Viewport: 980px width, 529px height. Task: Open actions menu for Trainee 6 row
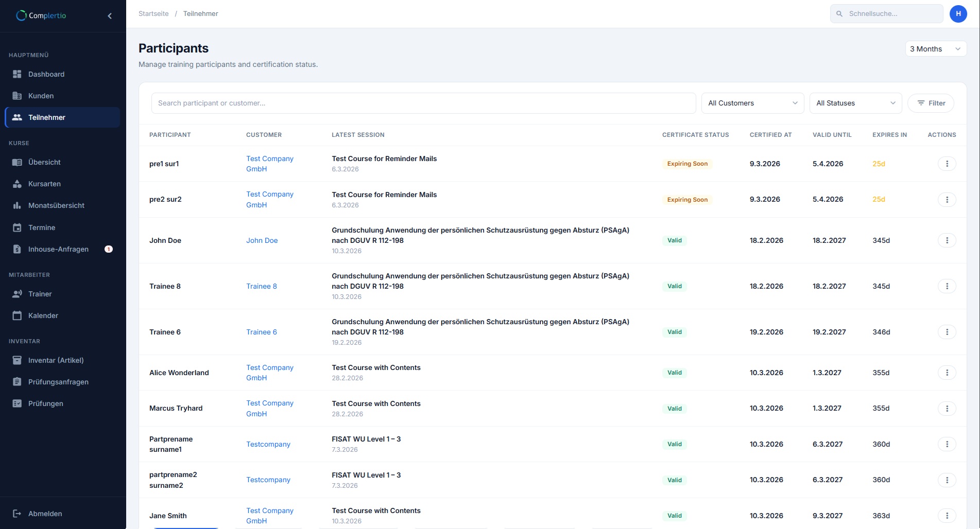(947, 332)
